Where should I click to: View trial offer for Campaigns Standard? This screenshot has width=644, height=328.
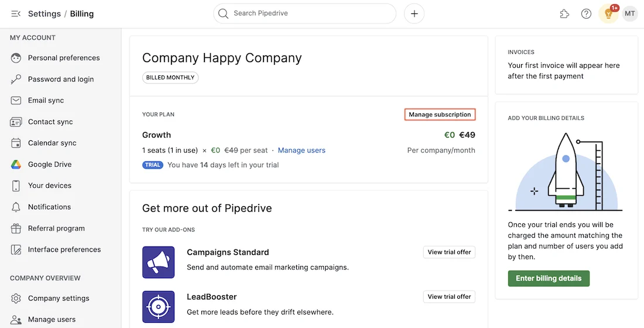449,252
